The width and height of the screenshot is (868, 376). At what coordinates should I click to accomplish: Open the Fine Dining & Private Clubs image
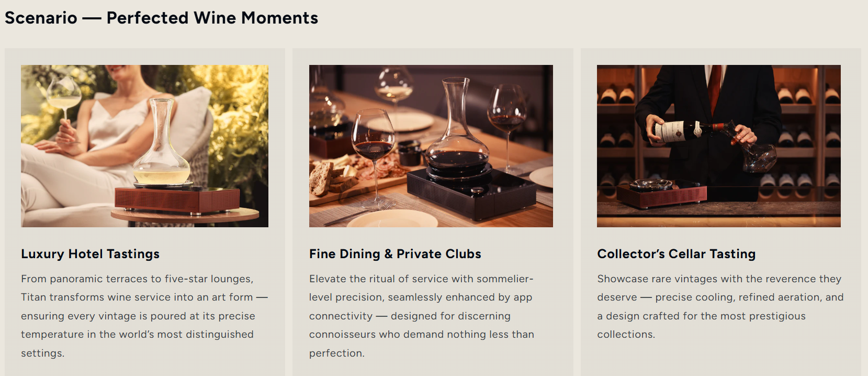tap(431, 146)
